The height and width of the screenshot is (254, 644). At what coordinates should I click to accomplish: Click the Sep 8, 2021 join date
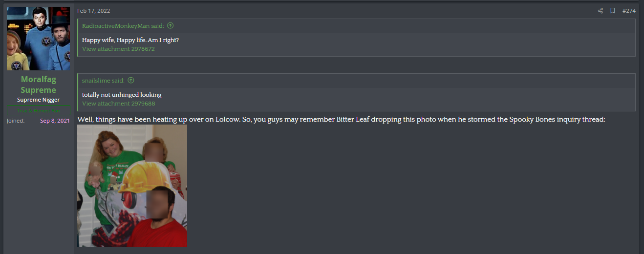coord(55,121)
